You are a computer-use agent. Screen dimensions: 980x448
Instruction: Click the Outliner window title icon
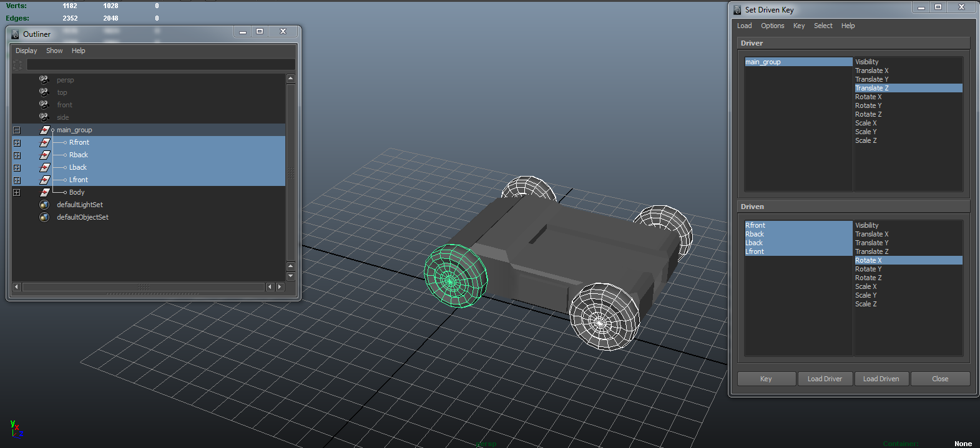click(15, 34)
